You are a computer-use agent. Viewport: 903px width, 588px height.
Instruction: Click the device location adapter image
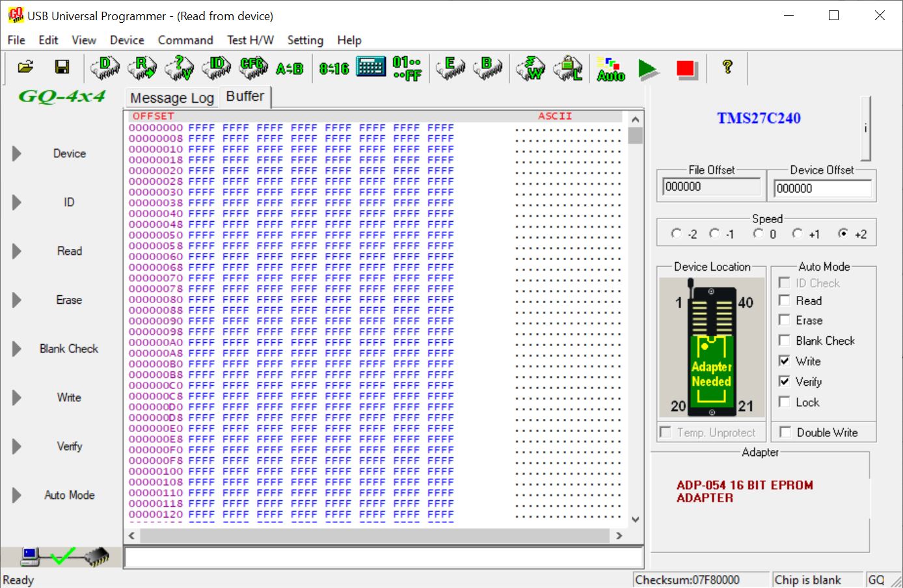coord(712,348)
